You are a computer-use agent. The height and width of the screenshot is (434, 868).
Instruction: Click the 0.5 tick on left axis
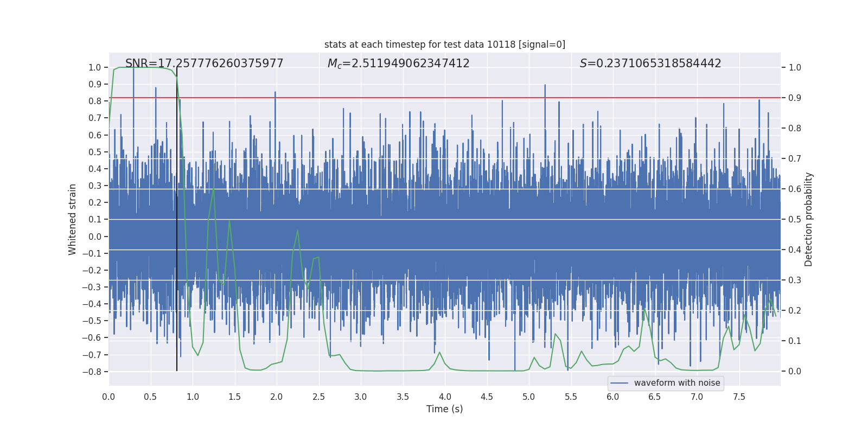tap(95, 152)
